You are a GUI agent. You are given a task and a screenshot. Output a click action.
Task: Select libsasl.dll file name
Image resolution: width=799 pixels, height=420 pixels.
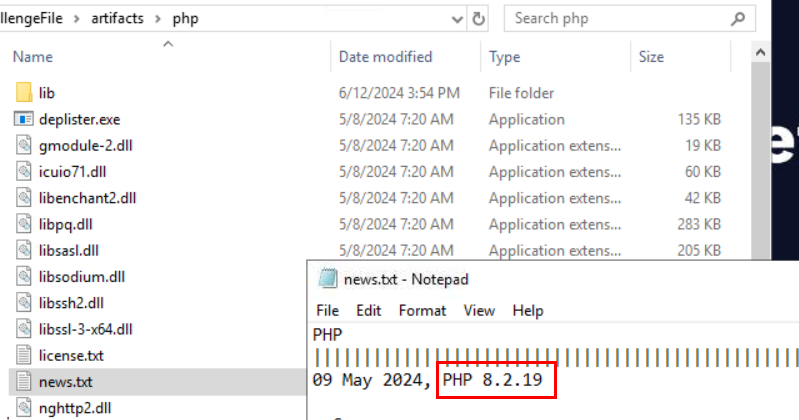(69, 250)
